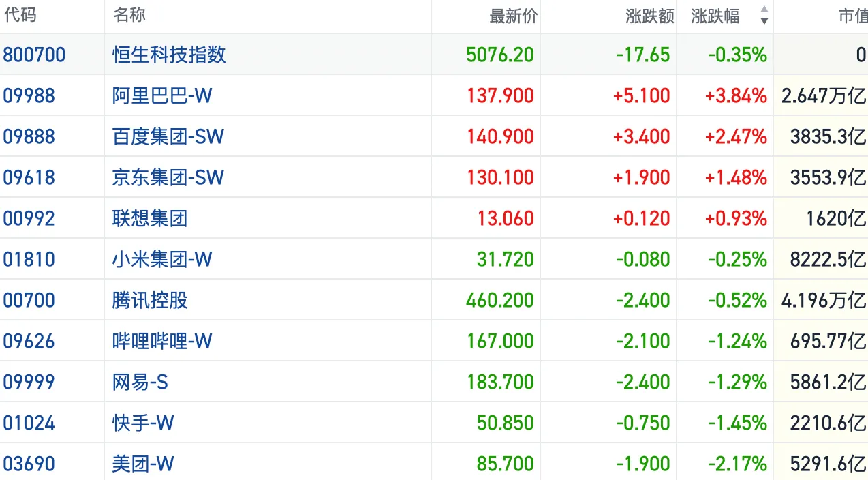Open 百度集团-SW stock details

(168, 136)
